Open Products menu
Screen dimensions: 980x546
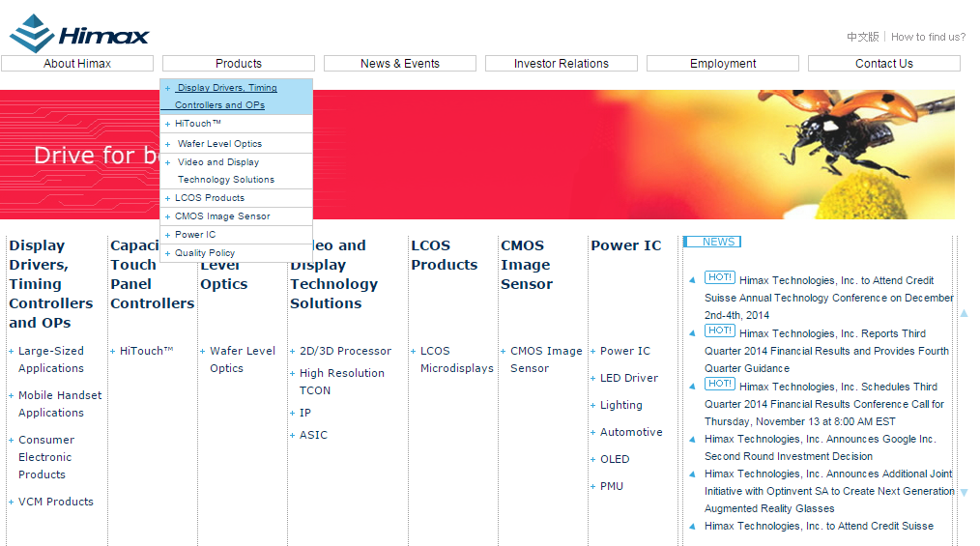tap(239, 64)
